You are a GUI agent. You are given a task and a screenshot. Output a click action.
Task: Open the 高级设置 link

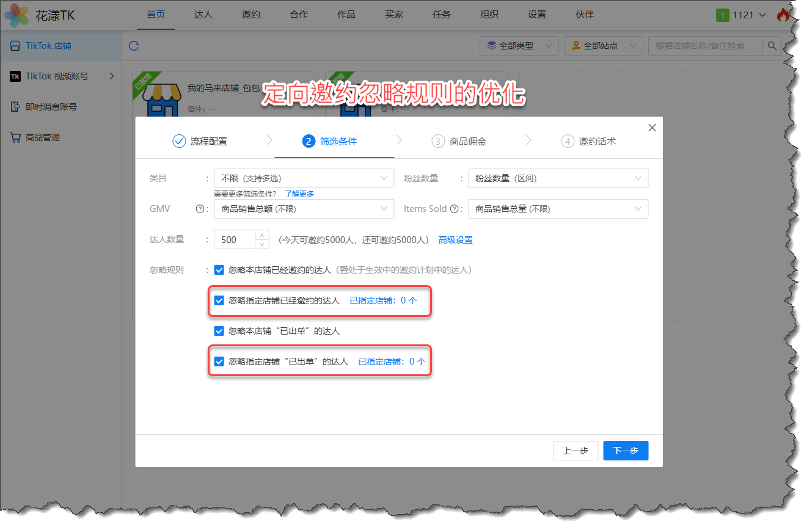tap(455, 240)
